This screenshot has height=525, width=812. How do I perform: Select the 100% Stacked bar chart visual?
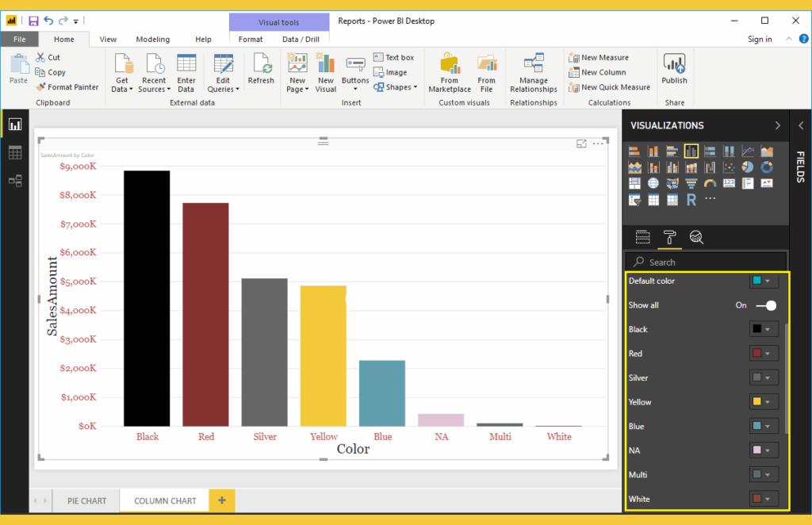tap(710, 151)
